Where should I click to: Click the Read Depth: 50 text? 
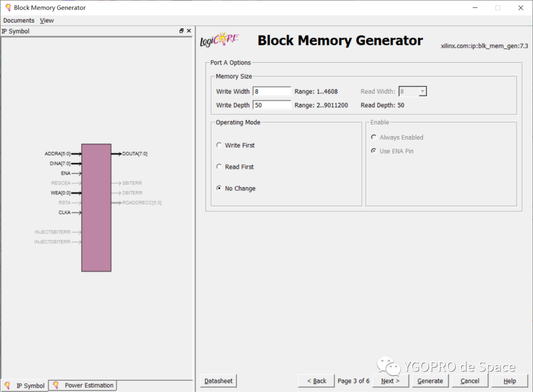tap(382, 105)
